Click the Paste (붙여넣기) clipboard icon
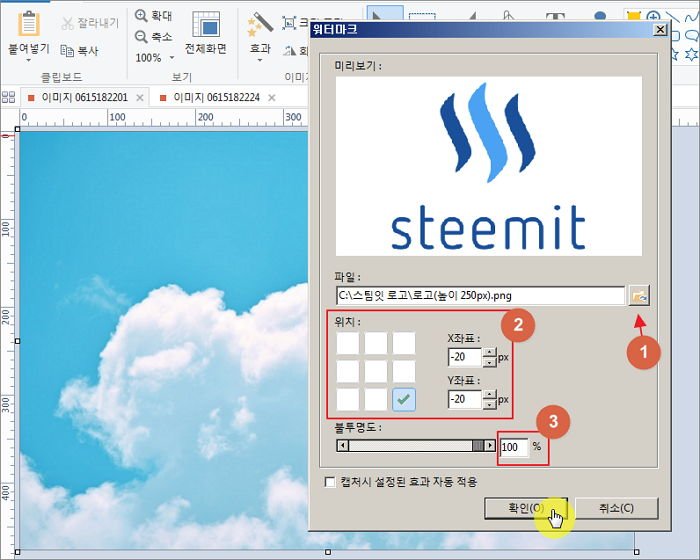Image resolution: width=700 pixels, height=560 pixels. [x=29, y=24]
